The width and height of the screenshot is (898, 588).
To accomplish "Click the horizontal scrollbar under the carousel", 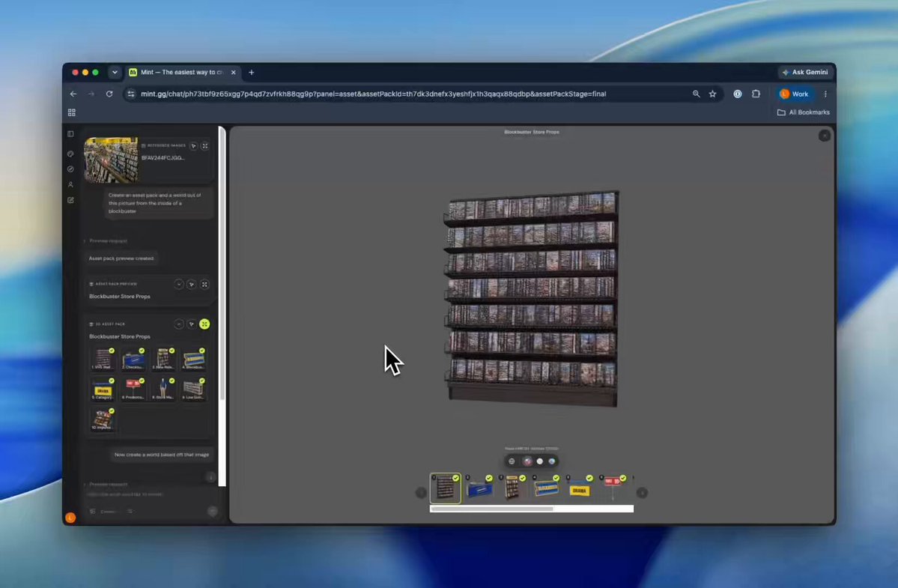I will tap(532, 509).
